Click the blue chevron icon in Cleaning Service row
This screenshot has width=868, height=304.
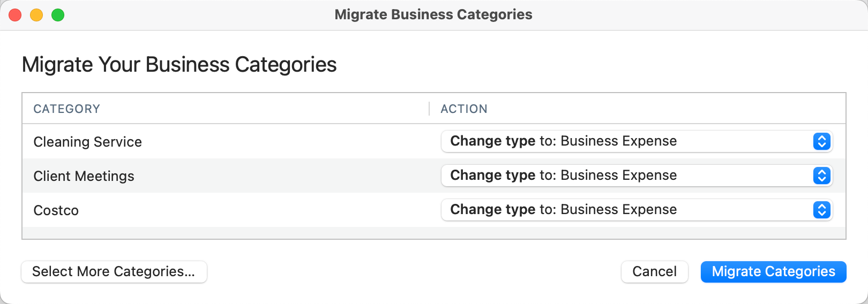point(821,141)
